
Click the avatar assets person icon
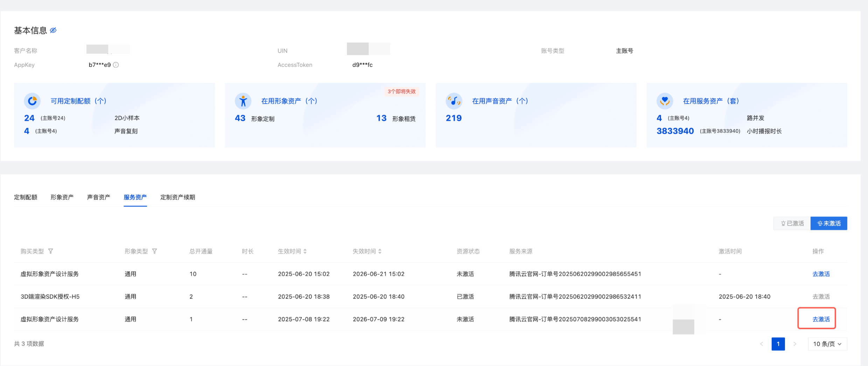point(243,101)
